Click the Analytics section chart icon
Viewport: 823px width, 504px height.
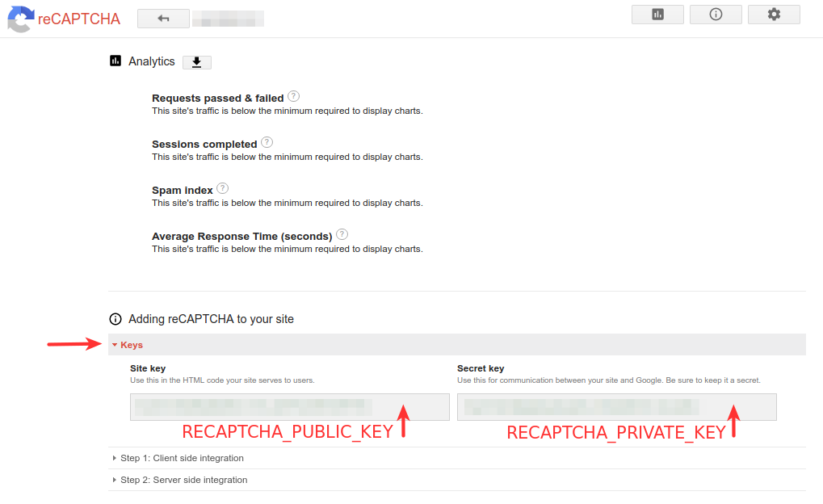tap(115, 61)
